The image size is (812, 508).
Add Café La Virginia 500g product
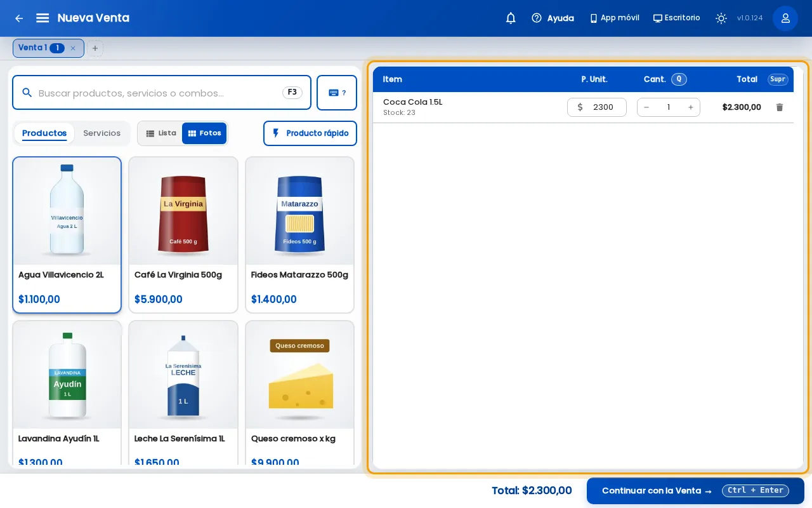[x=183, y=235]
